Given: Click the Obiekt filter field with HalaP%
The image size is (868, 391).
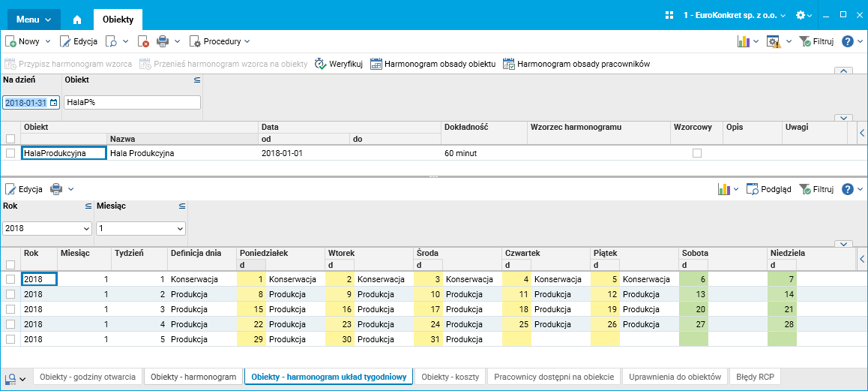Looking at the screenshot, I should click(x=132, y=102).
